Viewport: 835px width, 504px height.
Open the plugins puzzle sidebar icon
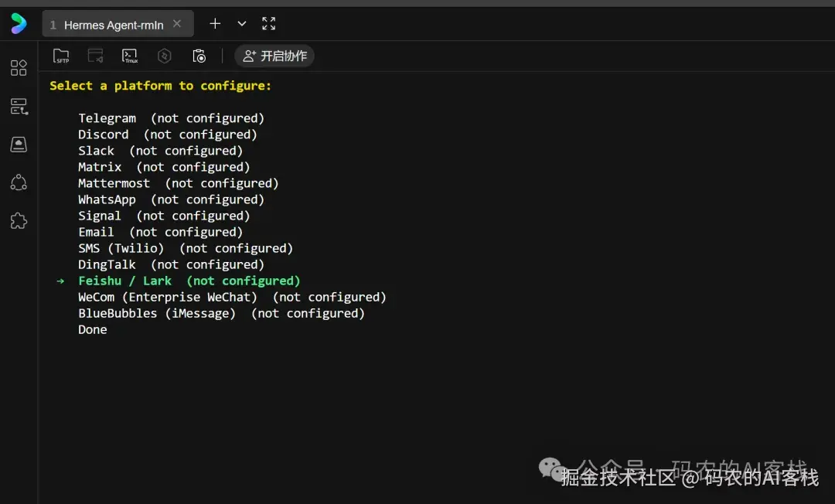tap(19, 221)
